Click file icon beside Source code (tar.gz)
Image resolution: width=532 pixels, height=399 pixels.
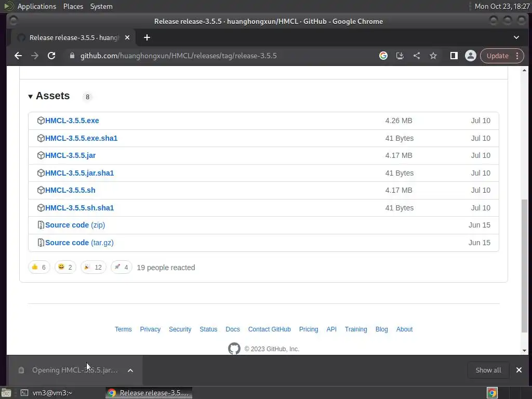coord(41,243)
